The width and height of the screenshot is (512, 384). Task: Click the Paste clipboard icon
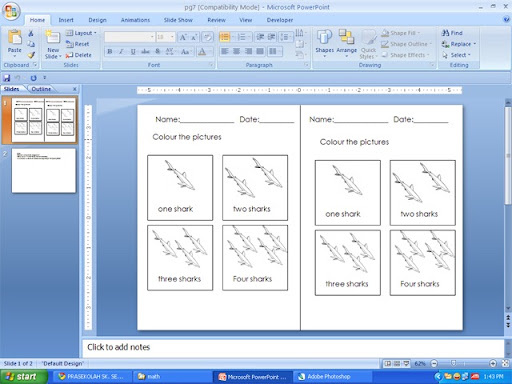click(x=15, y=37)
